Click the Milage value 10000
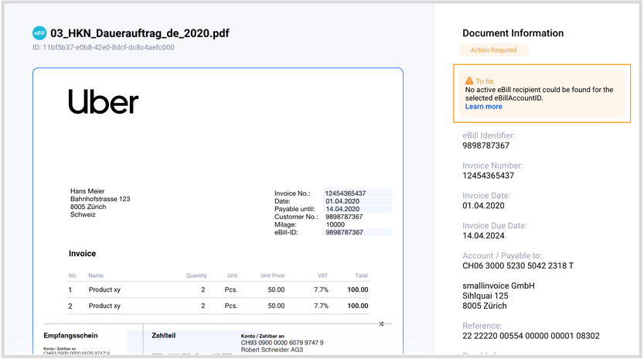This screenshot has width=644, height=359. click(336, 224)
